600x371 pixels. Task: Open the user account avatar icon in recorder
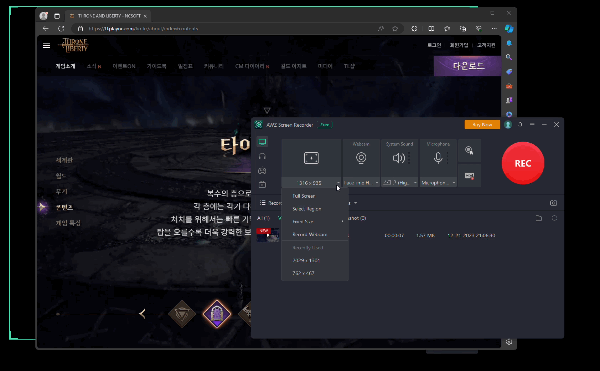pyautogui.click(x=508, y=125)
